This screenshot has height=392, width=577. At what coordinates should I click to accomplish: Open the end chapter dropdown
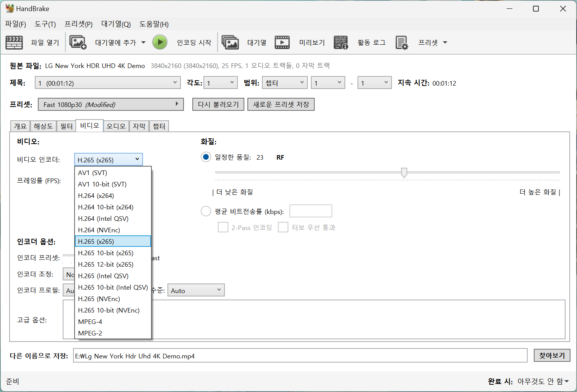(375, 83)
